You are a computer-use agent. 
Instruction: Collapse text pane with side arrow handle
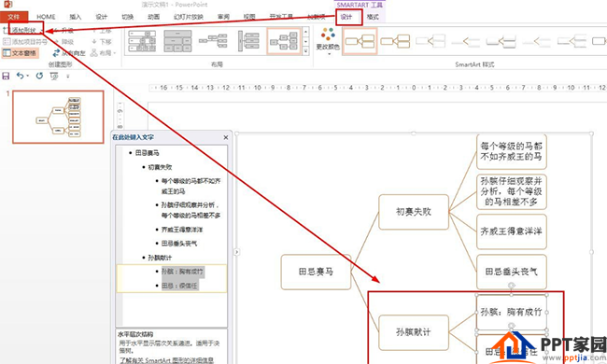(x=237, y=252)
